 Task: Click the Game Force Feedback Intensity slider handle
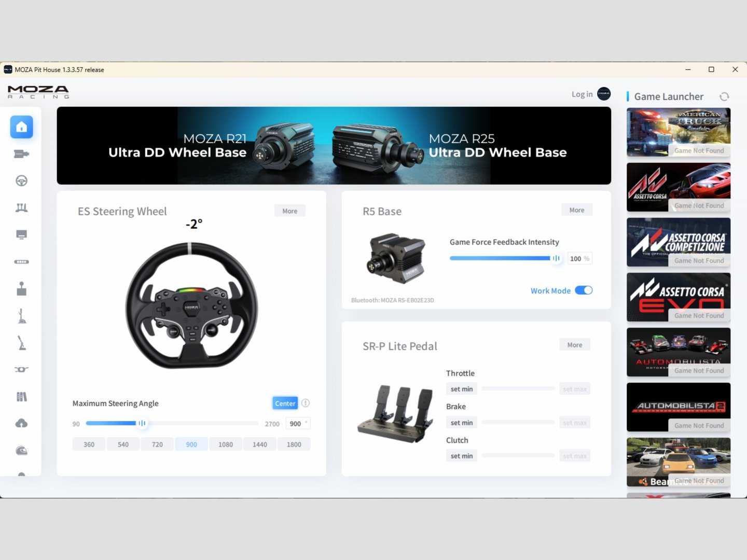pos(556,258)
